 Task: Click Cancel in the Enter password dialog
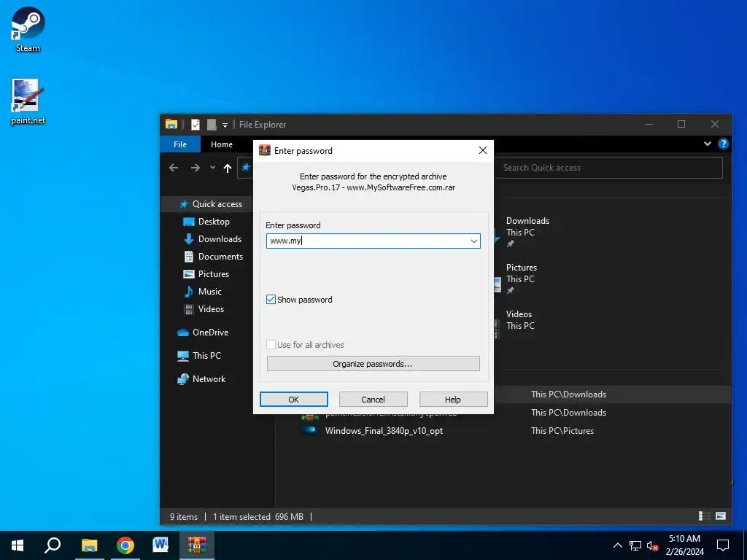coord(373,400)
